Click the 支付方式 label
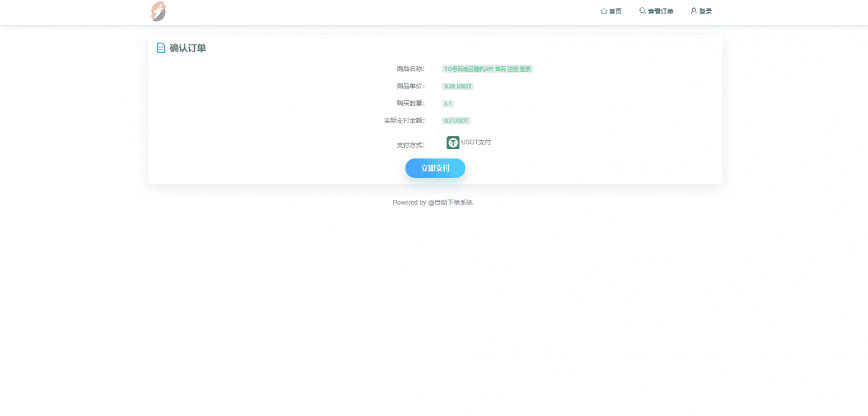Viewport: 868px width, 416px height. 411,145
